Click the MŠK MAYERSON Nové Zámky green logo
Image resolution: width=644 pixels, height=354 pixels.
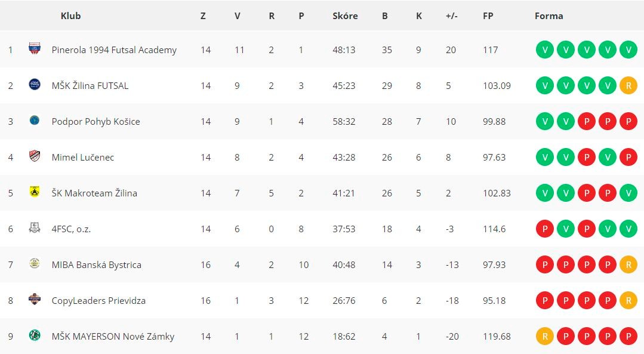click(x=35, y=335)
